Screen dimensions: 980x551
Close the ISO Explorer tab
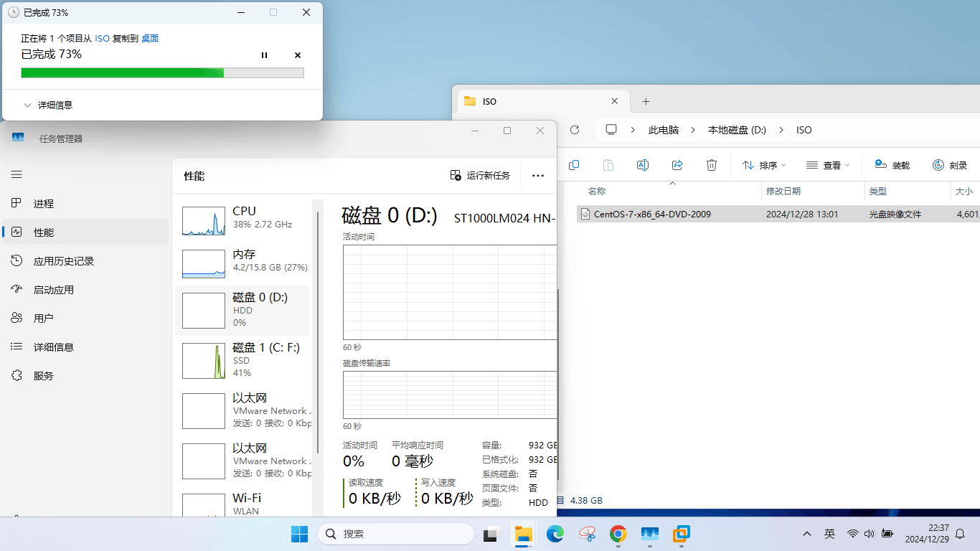(x=615, y=101)
